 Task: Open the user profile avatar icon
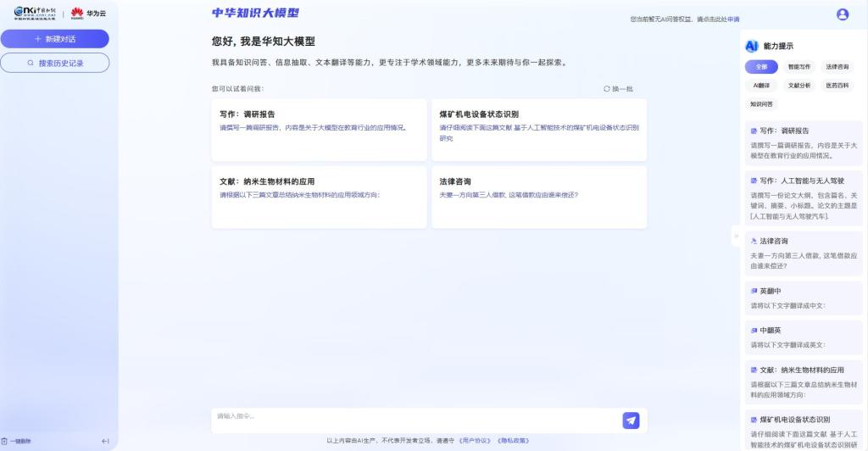(842, 14)
